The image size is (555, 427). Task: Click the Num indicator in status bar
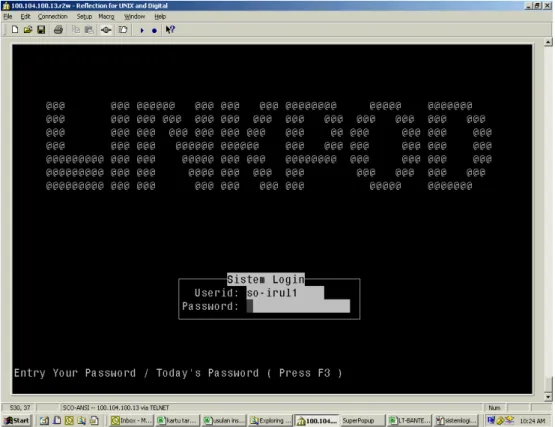[x=494, y=408]
